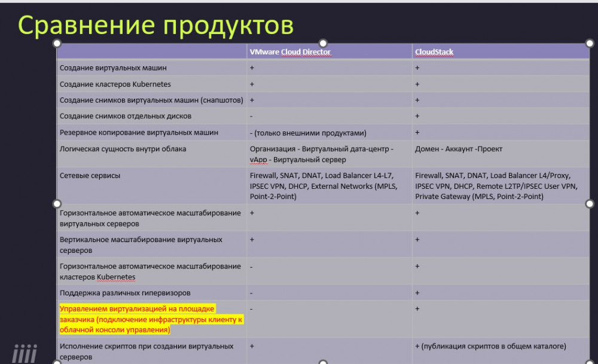Click VMware '+' in horizontal scaling of servers row

[252, 213]
